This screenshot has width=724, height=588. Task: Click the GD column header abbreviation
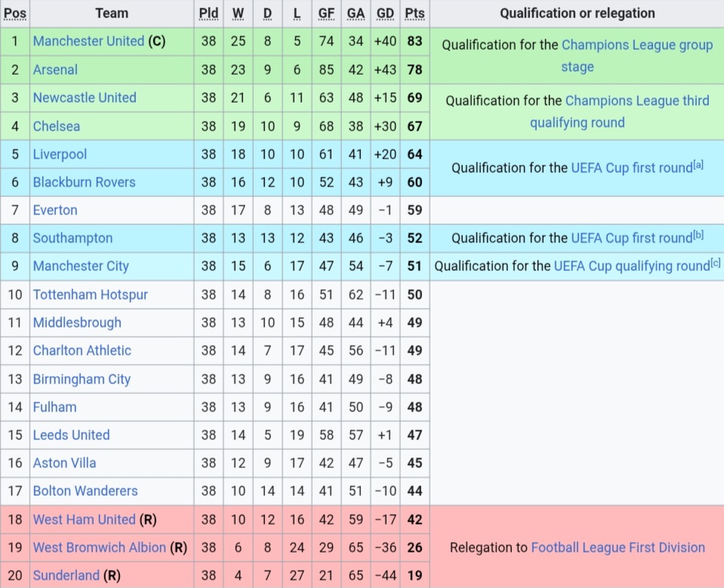coord(385,14)
